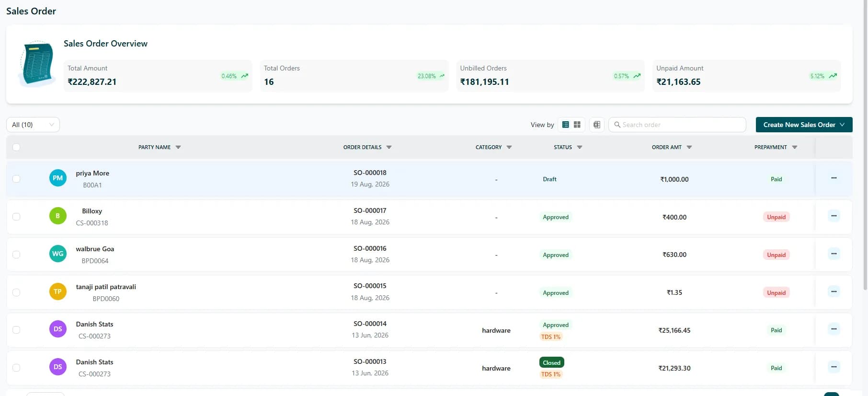868x396 pixels.
Task: Select the tanaji patil patravali checkbox
Action: click(16, 292)
